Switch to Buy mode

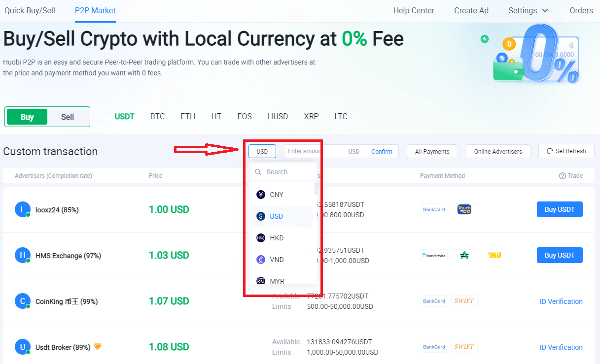27,117
